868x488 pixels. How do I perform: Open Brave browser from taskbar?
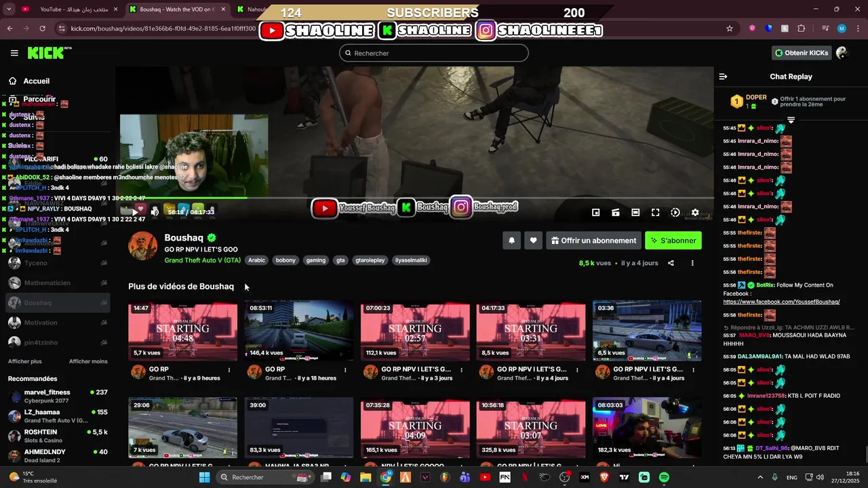pyautogui.click(x=604, y=477)
